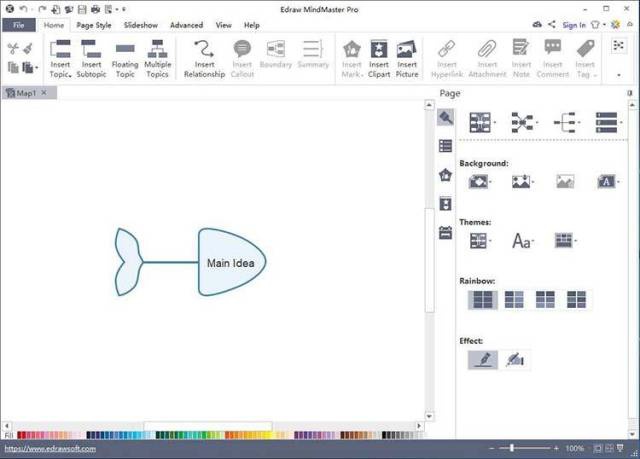Viewport: 640px width, 459px height.
Task: Click the Insert Note icon
Action: [521, 48]
